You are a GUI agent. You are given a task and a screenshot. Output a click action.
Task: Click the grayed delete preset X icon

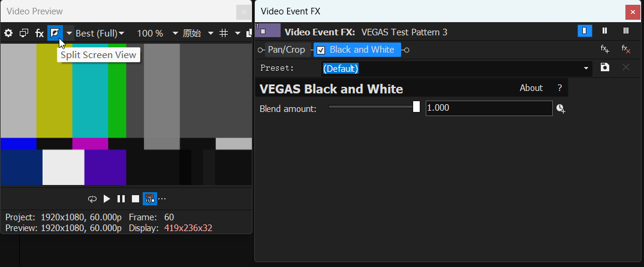click(626, 67)
